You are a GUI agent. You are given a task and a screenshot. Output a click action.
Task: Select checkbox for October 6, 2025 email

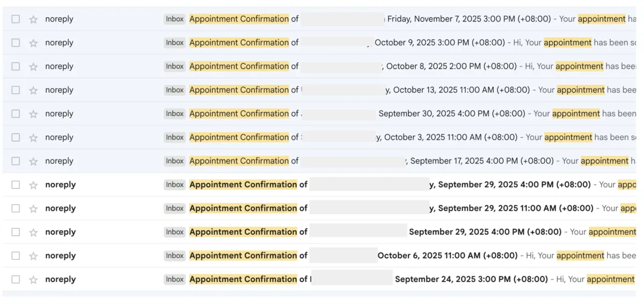[16, 256]
